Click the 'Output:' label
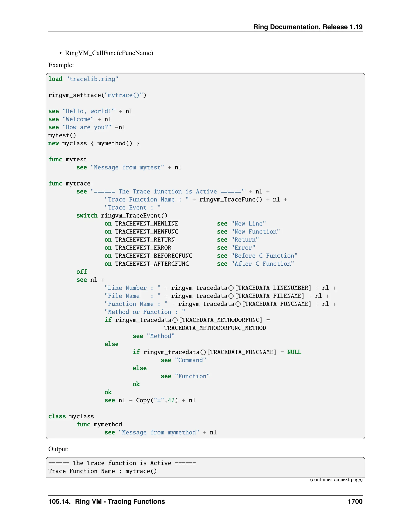This screenshot has height=532, width=411. (x=58, y=449)
